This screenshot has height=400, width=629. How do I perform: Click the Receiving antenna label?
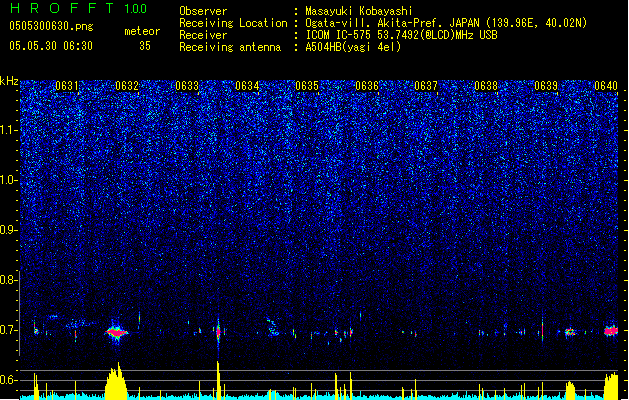(230, 47)
